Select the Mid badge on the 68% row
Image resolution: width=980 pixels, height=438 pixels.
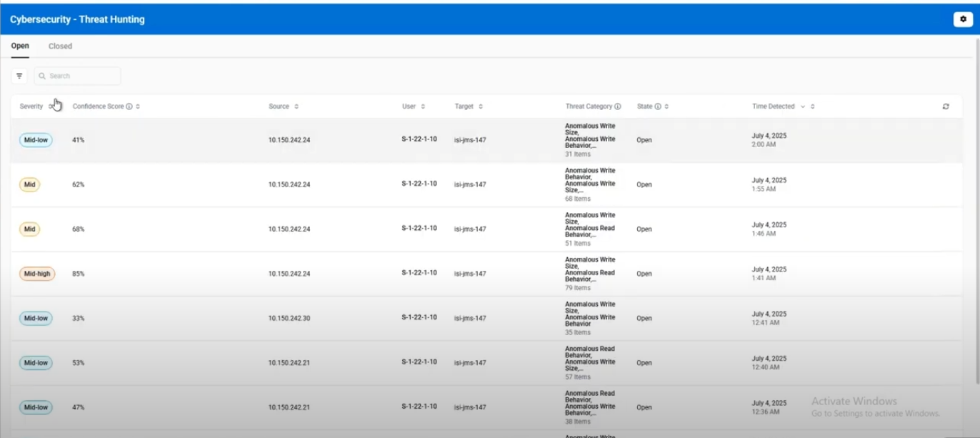pos(29,229)
